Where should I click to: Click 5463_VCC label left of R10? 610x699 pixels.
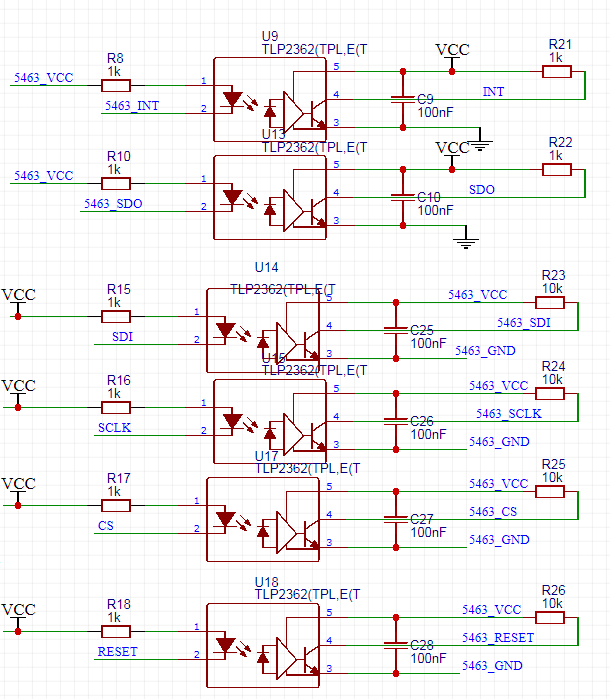pos(43,176)
